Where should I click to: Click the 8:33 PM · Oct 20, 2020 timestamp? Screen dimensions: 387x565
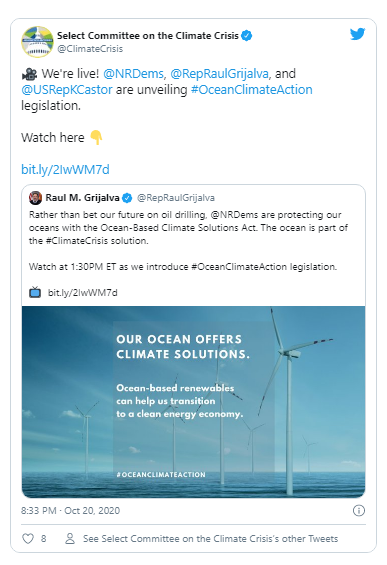point(70,511)
